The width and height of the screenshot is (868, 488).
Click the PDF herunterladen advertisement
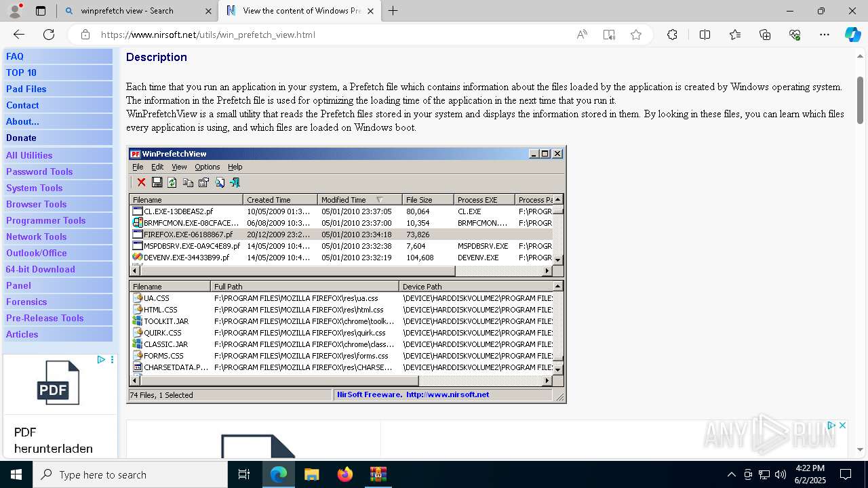(x=60, y=406)
